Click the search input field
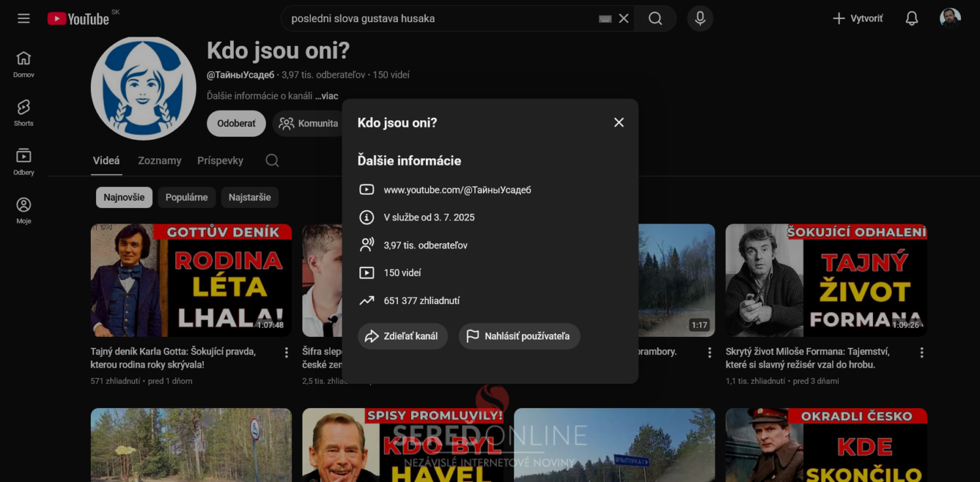980x482 pixels. pyautogui.click(x=438, y=18)
